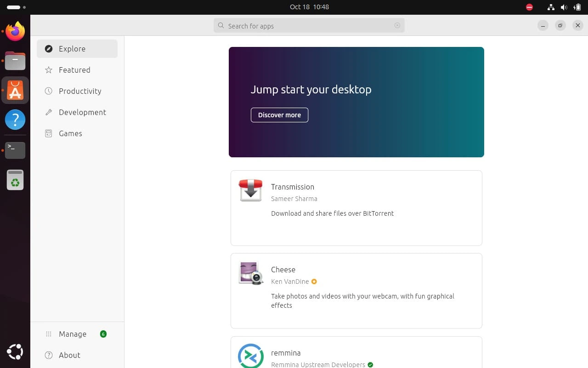Screen dimensions: 588x368
Task: Open the Transmission app icon
Action: (250, 190)
